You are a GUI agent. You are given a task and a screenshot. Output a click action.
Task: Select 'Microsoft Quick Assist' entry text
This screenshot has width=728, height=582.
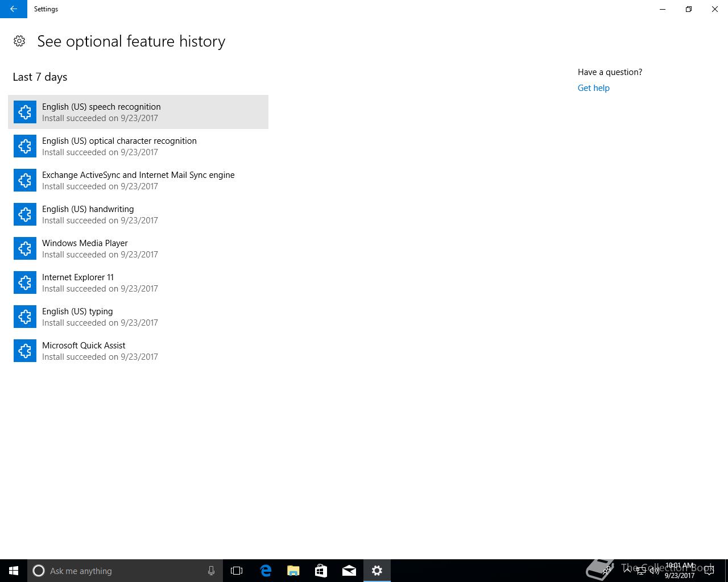click(84, 346)
